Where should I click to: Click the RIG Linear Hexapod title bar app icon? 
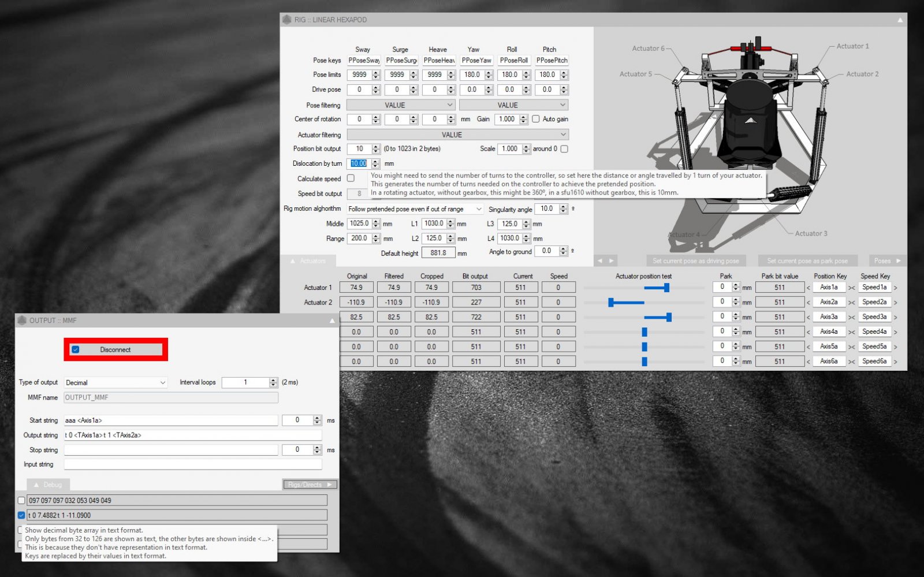(287, 20)
